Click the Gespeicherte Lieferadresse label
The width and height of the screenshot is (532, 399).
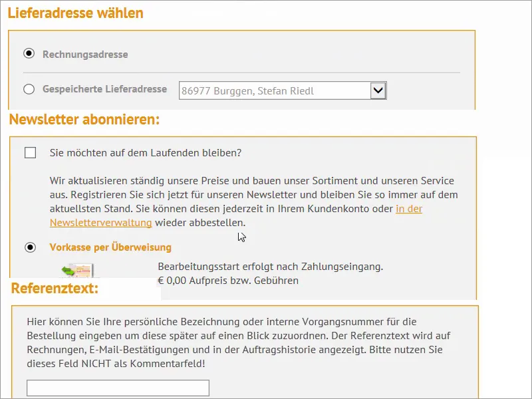pyautogui.click(x=104, y=89)
